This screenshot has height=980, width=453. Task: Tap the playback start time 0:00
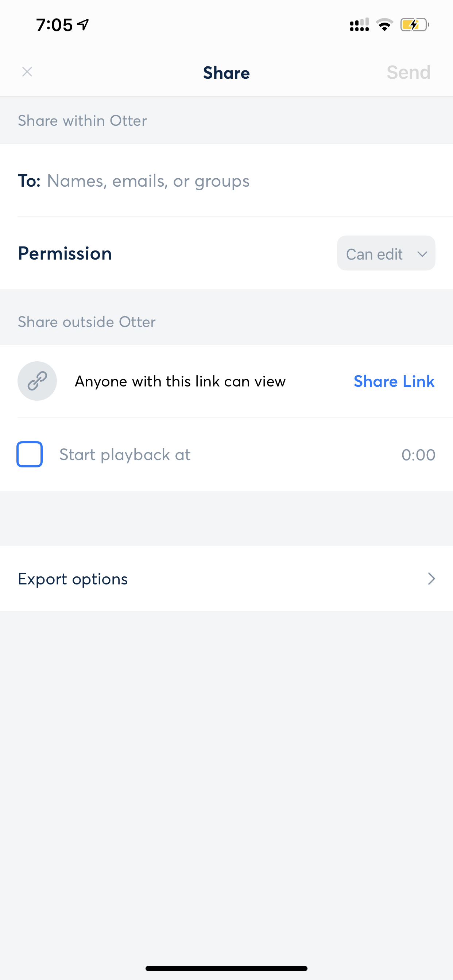(x=418, y=455)
